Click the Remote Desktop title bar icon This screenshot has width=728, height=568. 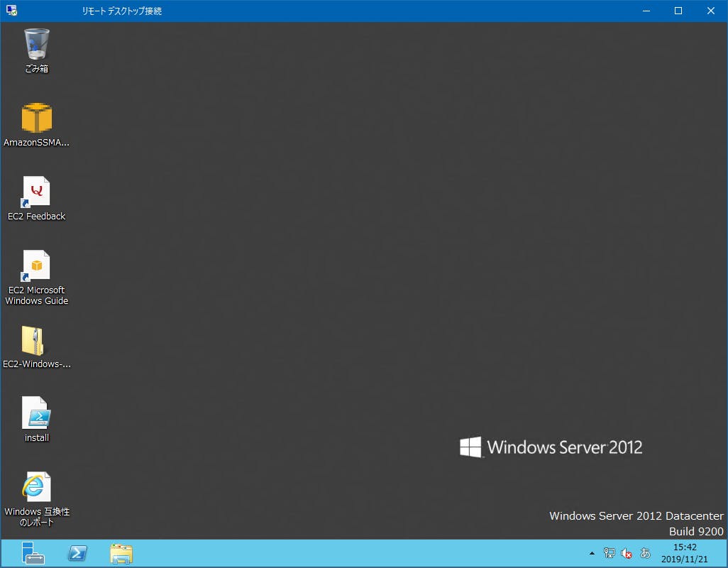pyautogui.click(x=12, y=10)
